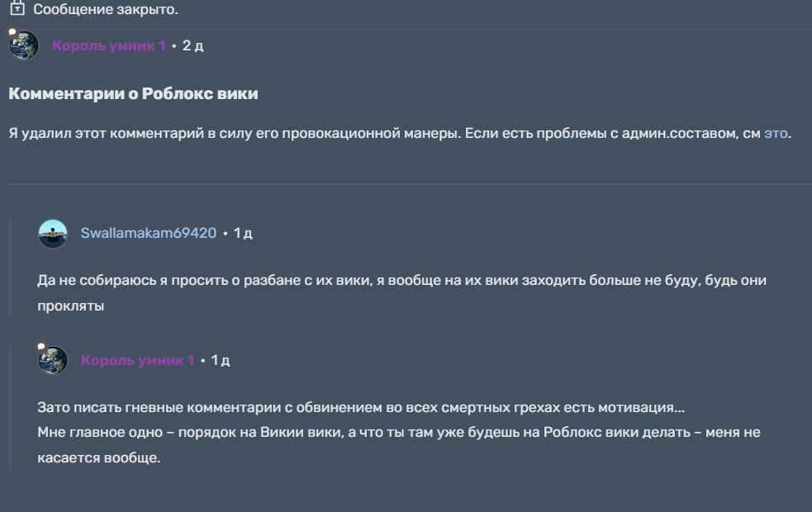Click the vertical bar left of the last reply
Image resolution: width=812 pixels, height=512 pixels.
pos(10,408)
